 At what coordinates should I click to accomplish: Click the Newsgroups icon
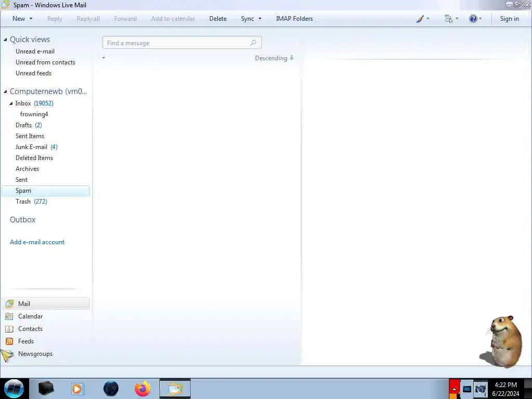[x=7, y=355]
